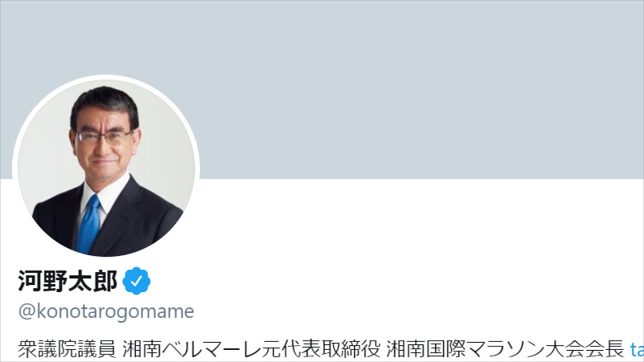The height and width of the screenshot is (362, 644).
Task: Select the display name 河野太郎
Action: tap(68, 280)
